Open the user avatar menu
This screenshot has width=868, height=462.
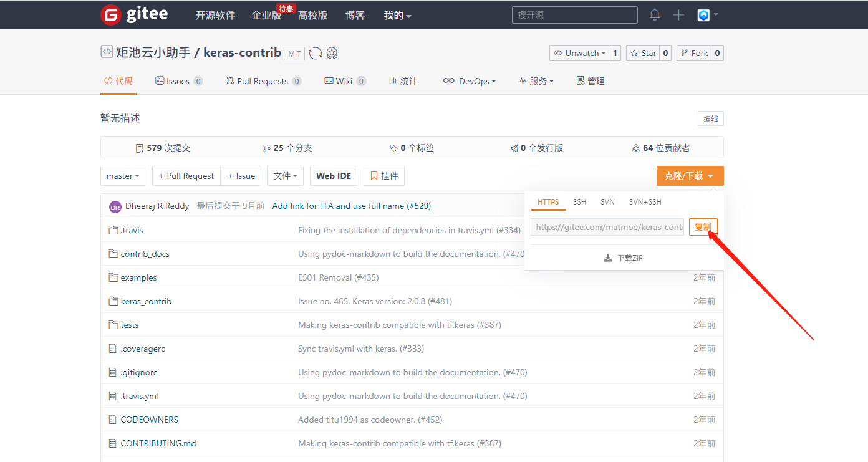click(x=708, y=15)
